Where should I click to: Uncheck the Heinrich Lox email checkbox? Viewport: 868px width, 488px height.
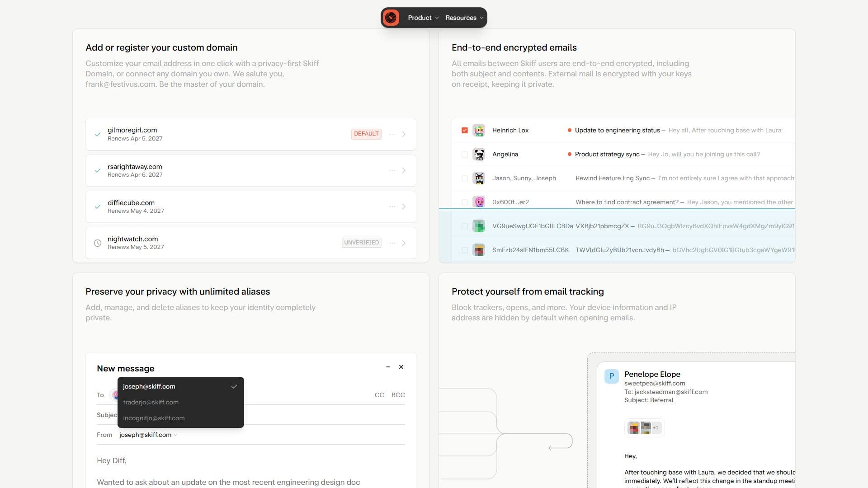tap(464, 130)
